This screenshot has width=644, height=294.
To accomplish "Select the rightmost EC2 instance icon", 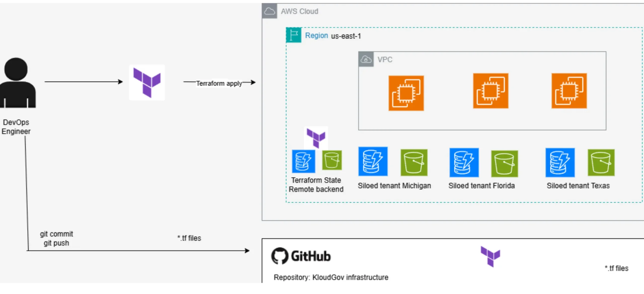I will pyautogui.click(x=569, y=91).
